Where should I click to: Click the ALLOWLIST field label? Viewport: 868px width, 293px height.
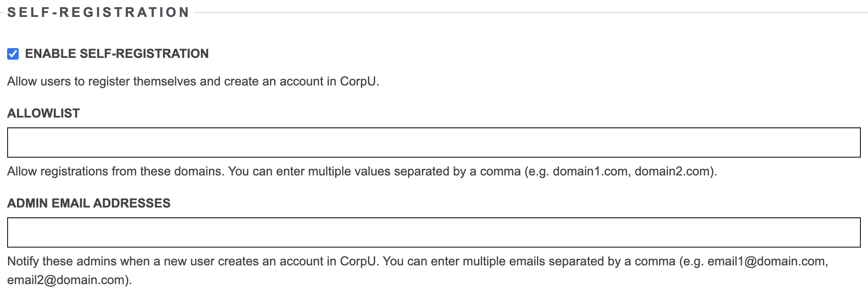tap(44, 114)
